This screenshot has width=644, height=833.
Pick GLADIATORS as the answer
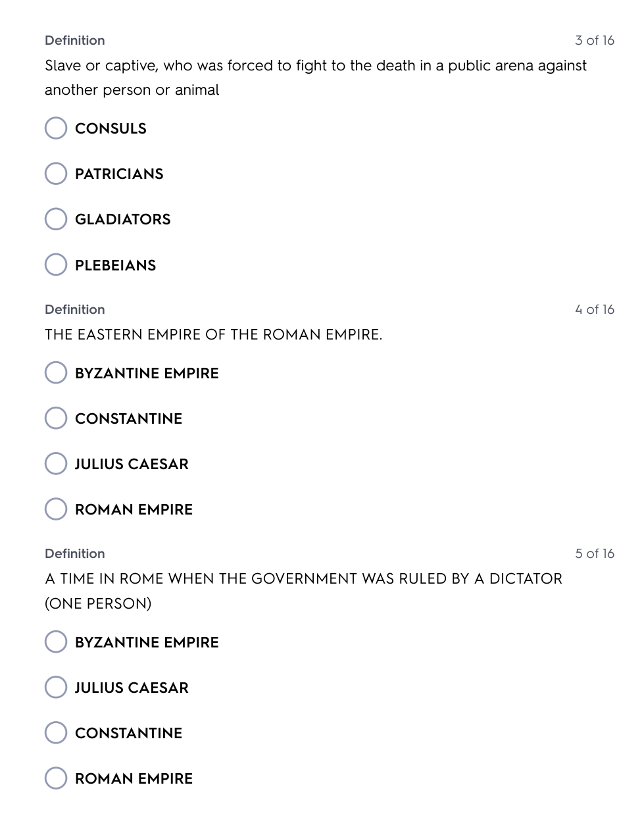point(56,219)
